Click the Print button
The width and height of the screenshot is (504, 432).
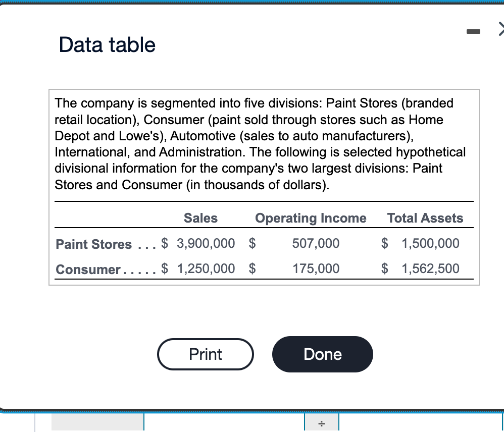[205, 354]
